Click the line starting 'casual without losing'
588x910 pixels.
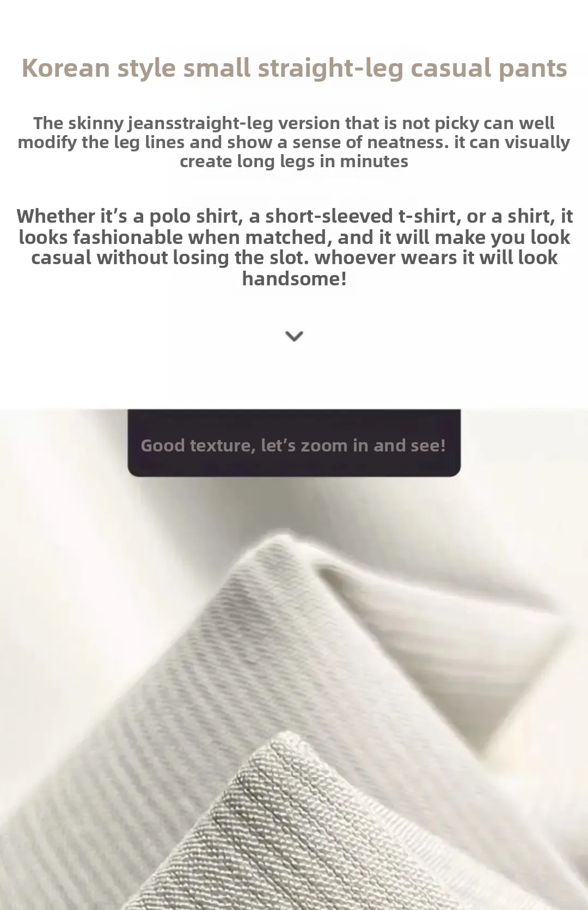click(294, 258)
